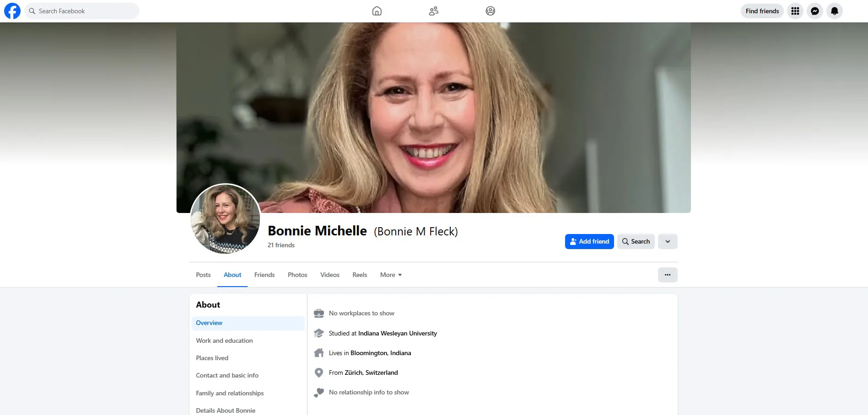868x415 pixels.
Task: Click the 21 friends link
Action: (281, 245)
